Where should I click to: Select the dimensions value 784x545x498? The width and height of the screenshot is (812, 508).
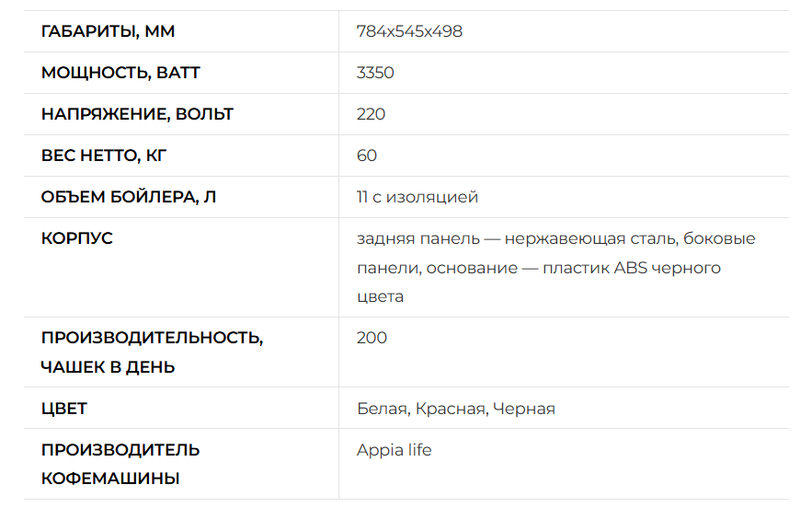click(x=409, y=31)
